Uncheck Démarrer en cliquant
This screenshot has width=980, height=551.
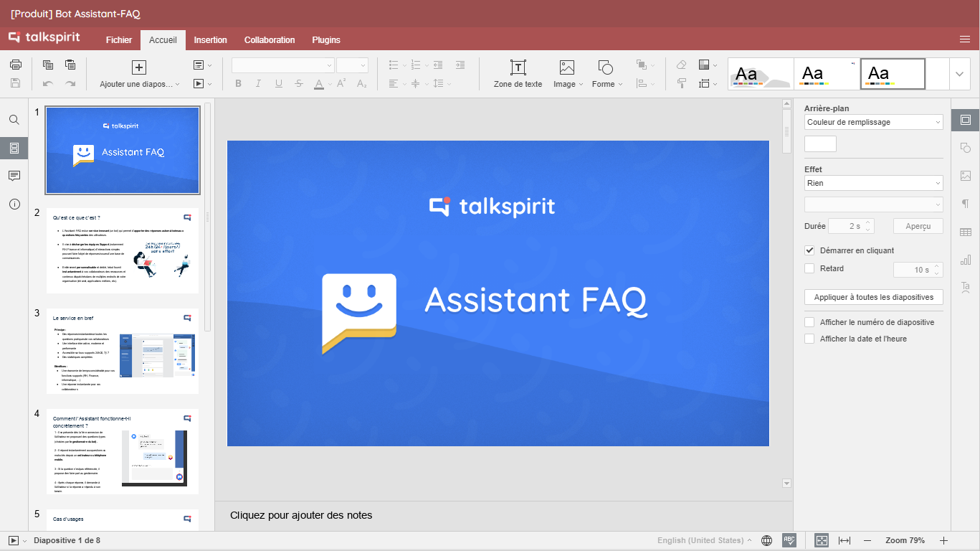click(809, 250)
